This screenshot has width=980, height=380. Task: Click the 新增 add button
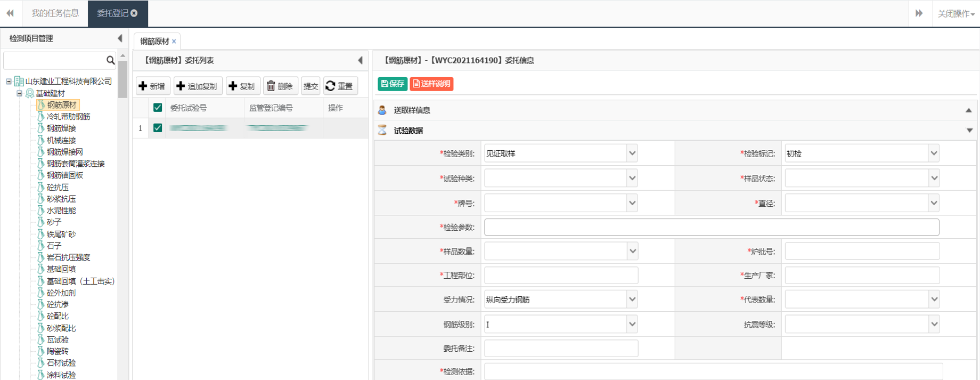pos(152,86)
